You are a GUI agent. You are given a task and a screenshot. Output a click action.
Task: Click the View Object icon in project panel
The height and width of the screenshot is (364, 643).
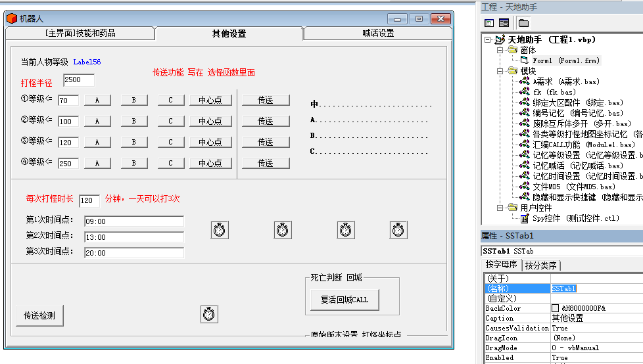coord(504,23)
